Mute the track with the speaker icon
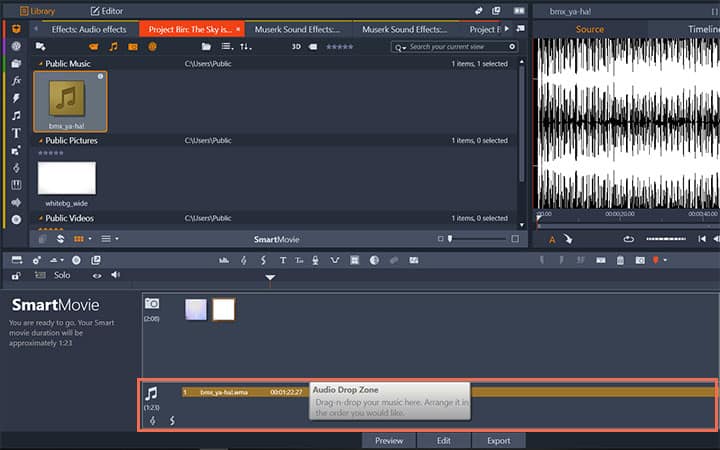The height and width of the screenshot is (450, 720). pyautogui.click(x=115, y=275)
